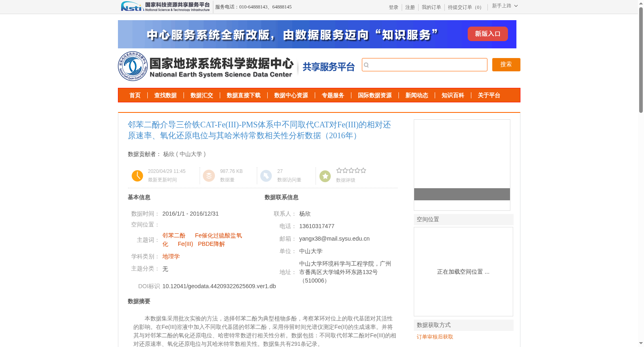The image size is (644, 347).
Task: Click the green star data rating icon
Action: [325, 176]
